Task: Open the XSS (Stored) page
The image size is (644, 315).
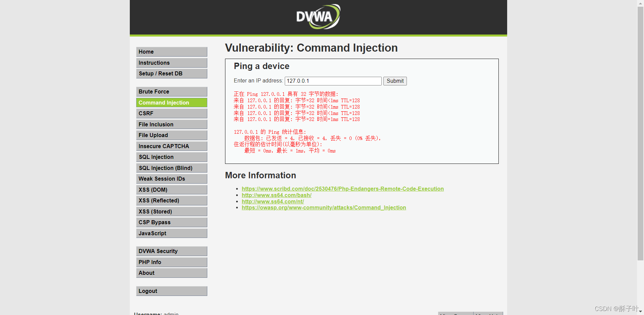Action: (171, 211)
